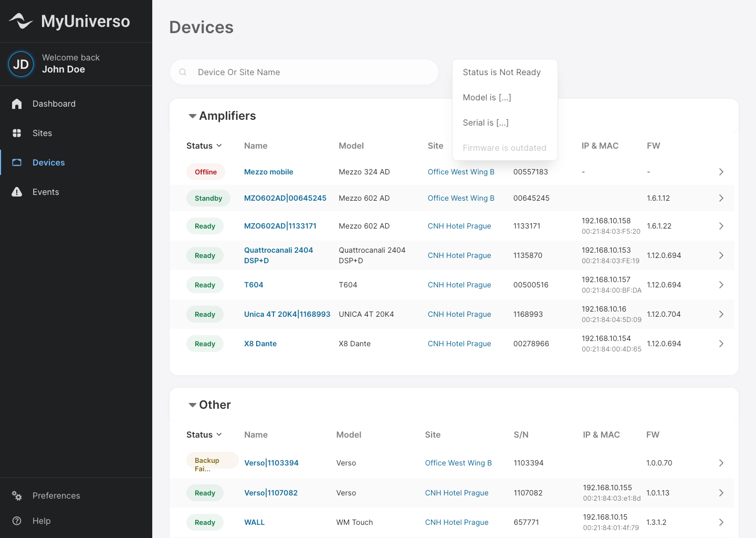Sort Other table by Status column
This screenshot has height=538, width=756.
tap(204, 434)
